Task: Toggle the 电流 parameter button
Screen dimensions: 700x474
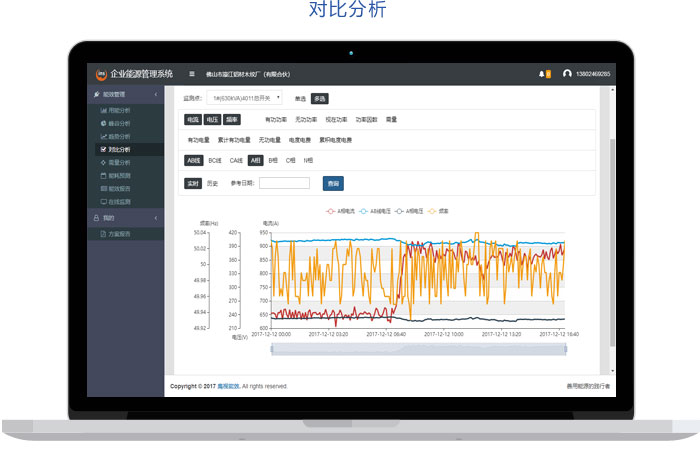Action: tap(193, 120)
